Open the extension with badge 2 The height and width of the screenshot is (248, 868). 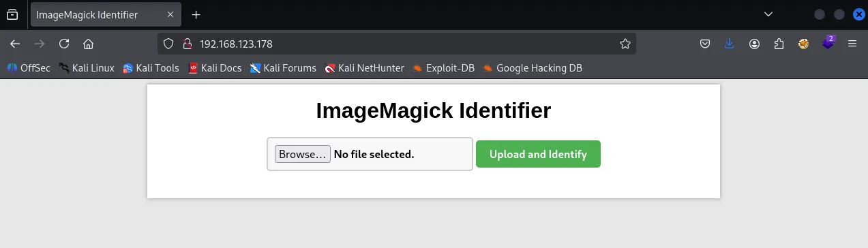point(828,42)
